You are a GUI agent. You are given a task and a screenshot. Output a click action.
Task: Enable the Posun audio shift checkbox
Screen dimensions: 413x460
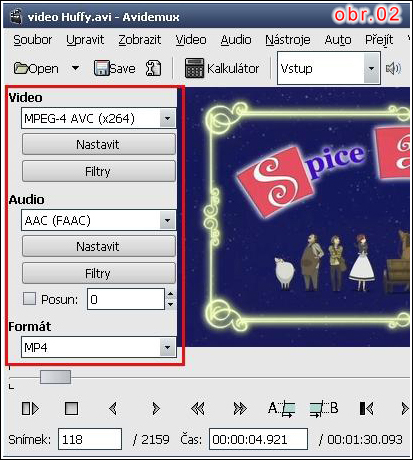29,299
